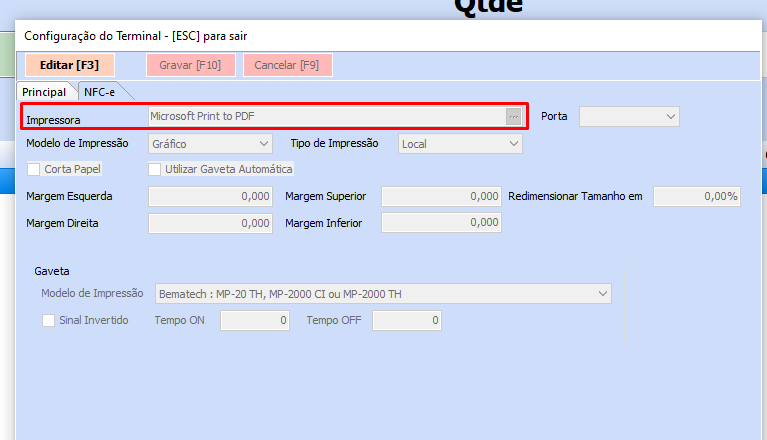Click the Redimensionar Tamanho em percentage field
The width and height of the screenshot is (767, 440).
tap(697, 197)
